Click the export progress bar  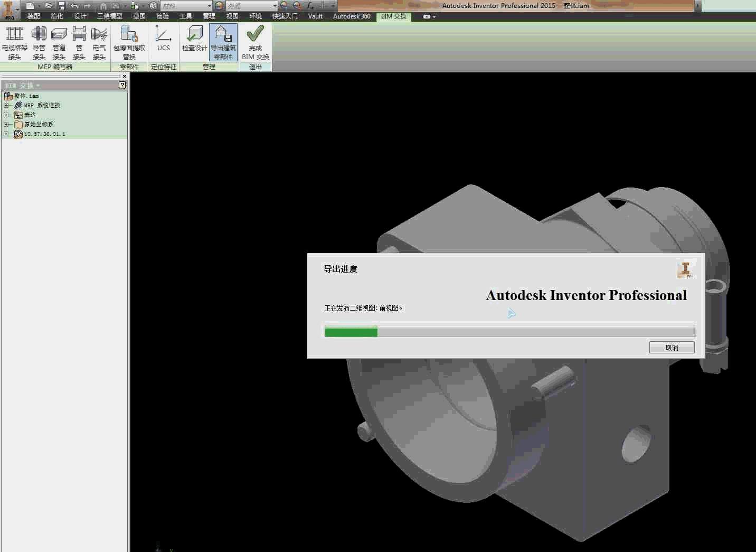(x=509, y=331)
